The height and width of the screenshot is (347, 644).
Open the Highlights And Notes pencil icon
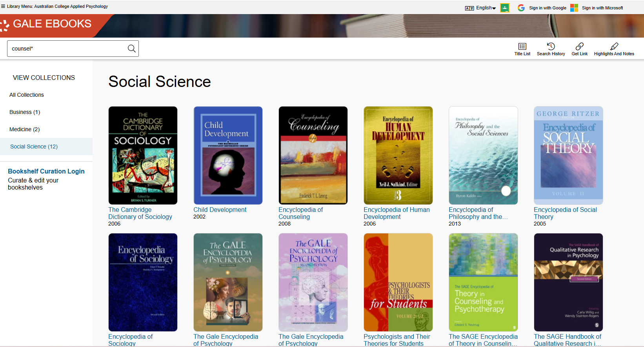[614, 46]
